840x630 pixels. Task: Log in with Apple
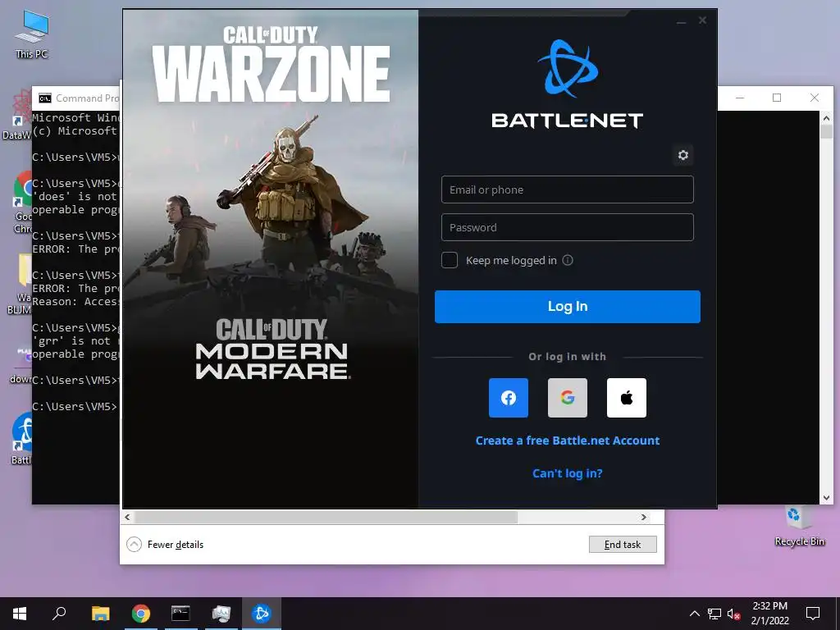626,398
